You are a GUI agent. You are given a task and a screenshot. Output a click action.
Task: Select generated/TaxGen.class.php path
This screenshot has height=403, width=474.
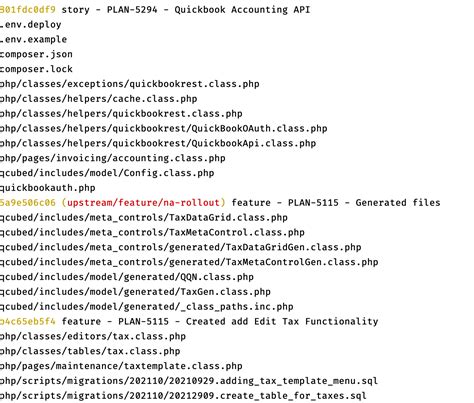pos(135,292)
